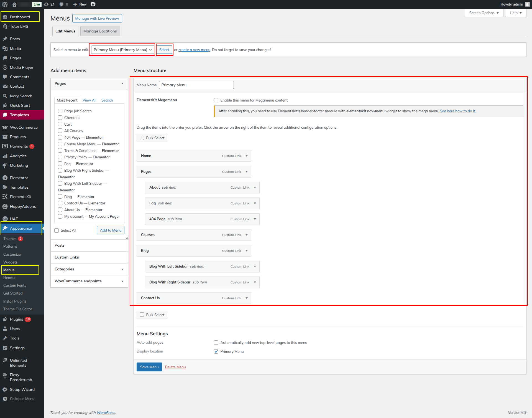
Task: Open the Select a menu to edit dropdown
Action: (x=123, y=50)
